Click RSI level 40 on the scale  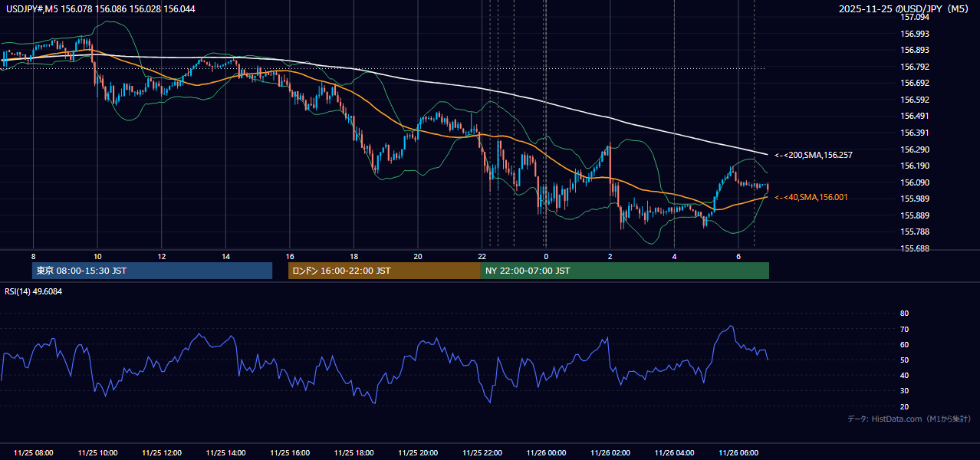point(904,375)
